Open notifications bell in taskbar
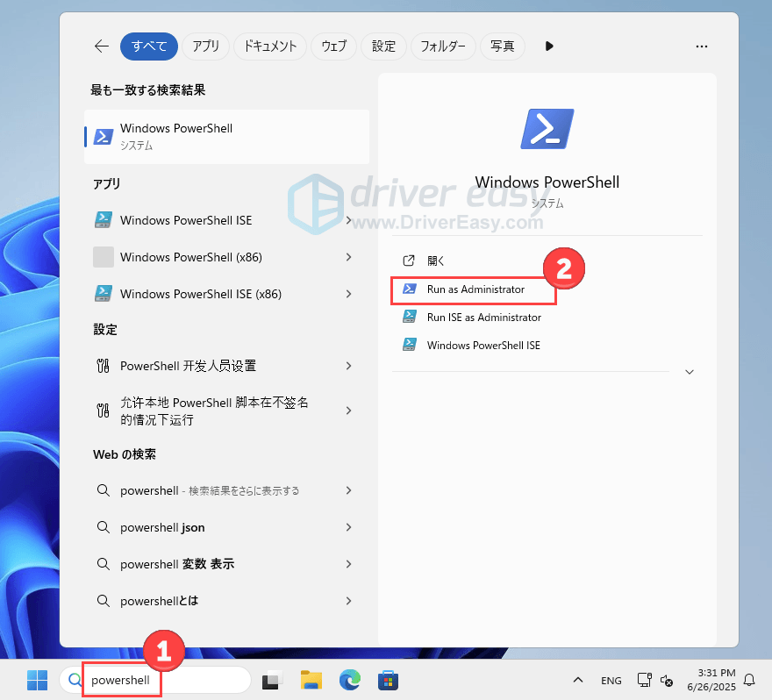Image resolution: width=772 pixels, height=700 pixels. [x=749, y=681]
